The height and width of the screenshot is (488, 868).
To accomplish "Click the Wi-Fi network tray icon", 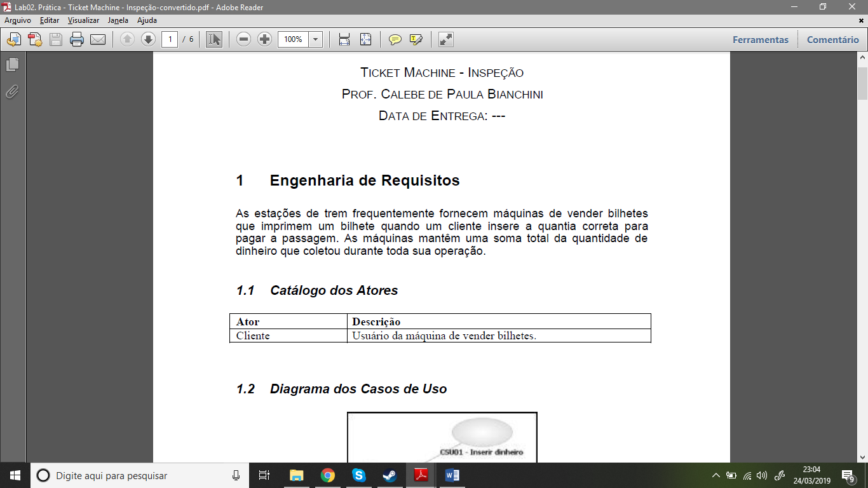I will [x=747, y=475].
